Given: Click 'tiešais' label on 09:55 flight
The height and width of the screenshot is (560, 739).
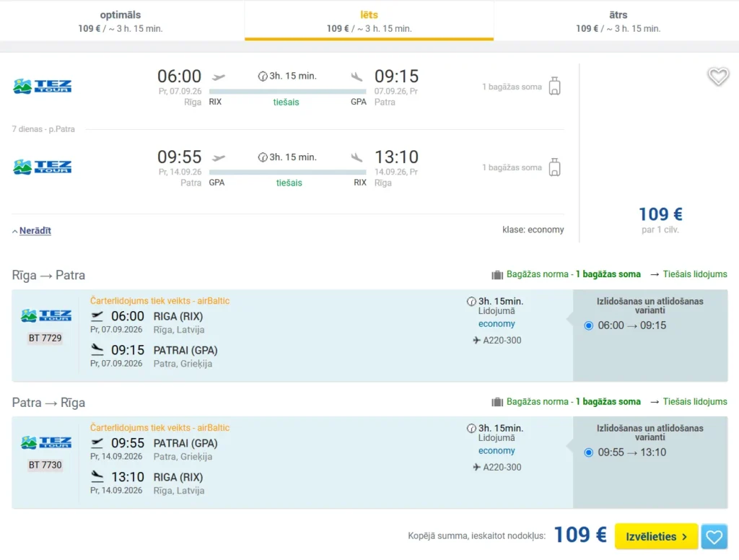Looking at the screenshot, I should pos(289,183).
